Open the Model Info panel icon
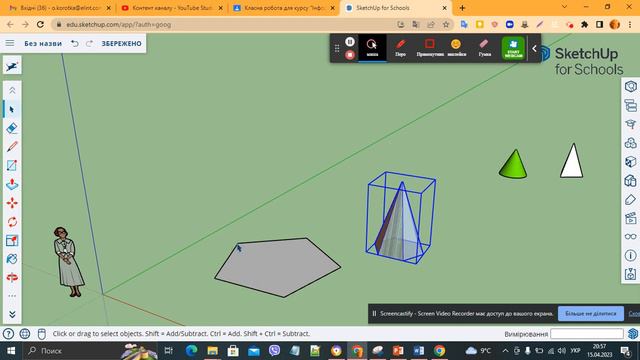640x360 pixels. pos(631,256)
